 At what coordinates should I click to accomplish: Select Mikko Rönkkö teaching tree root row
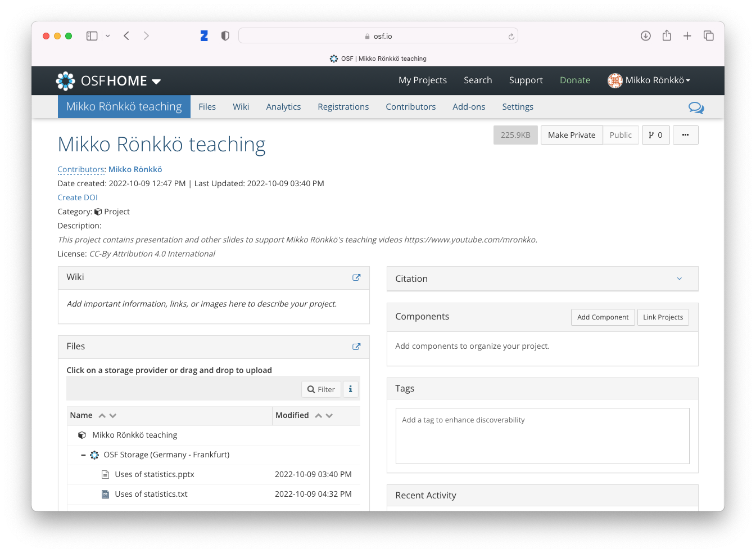[213, 435]
